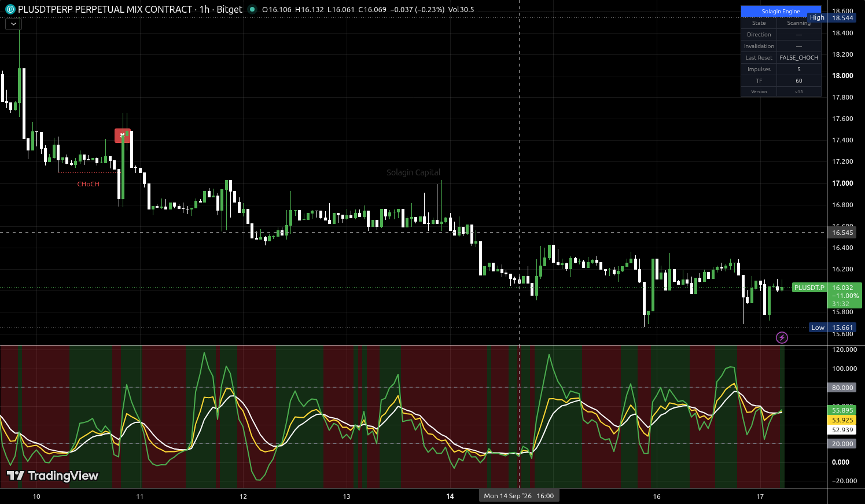The height and width of the screenshot is (504, 865).
Task: Select the Scanning state value cell
Action: (x=799, y=23)
